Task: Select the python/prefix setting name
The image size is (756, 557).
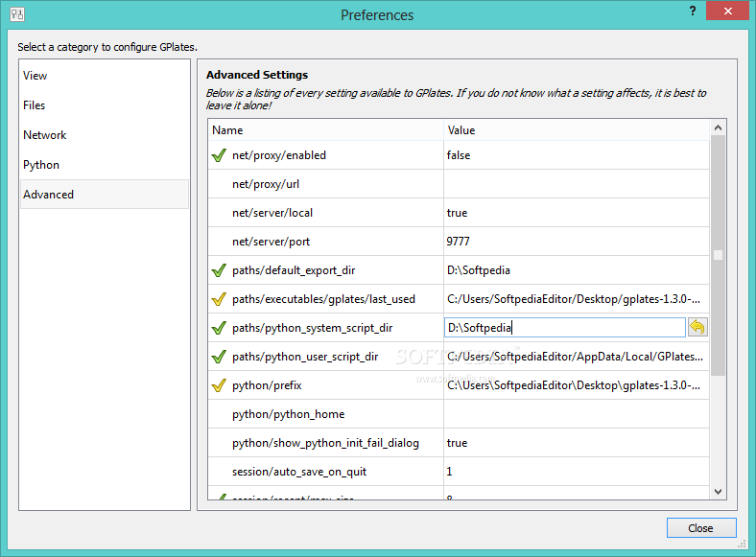Action: point(267,385)
